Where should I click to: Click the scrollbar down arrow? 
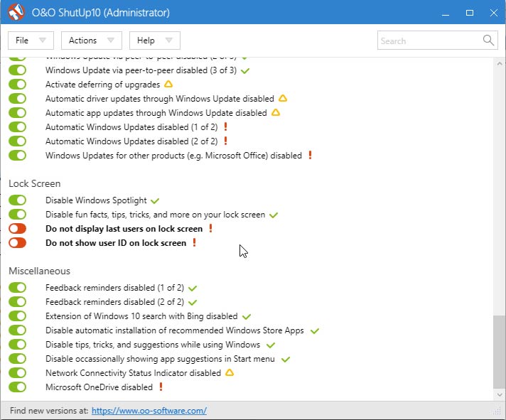point(500,394)
